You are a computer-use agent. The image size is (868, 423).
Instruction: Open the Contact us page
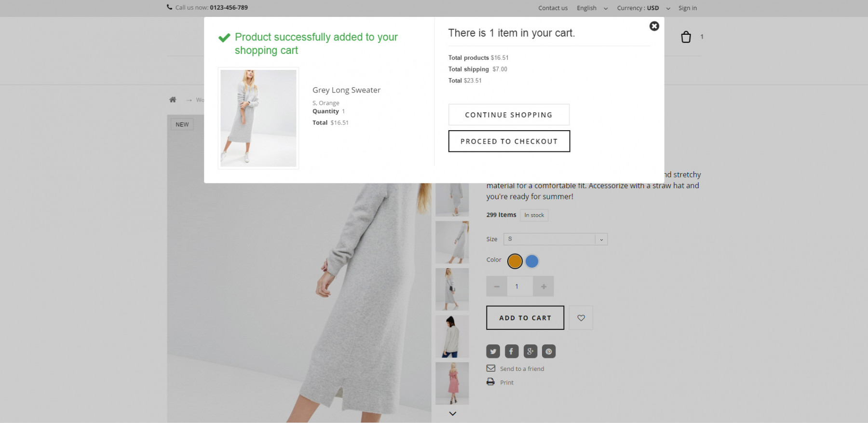553,8
